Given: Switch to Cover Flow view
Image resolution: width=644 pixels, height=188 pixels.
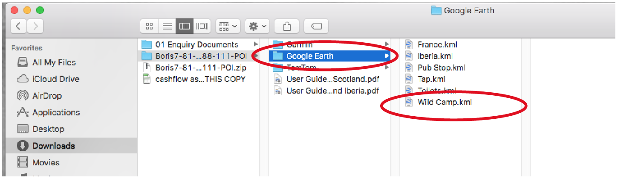Looking at the screenshot, I should (x=202, y=26).
